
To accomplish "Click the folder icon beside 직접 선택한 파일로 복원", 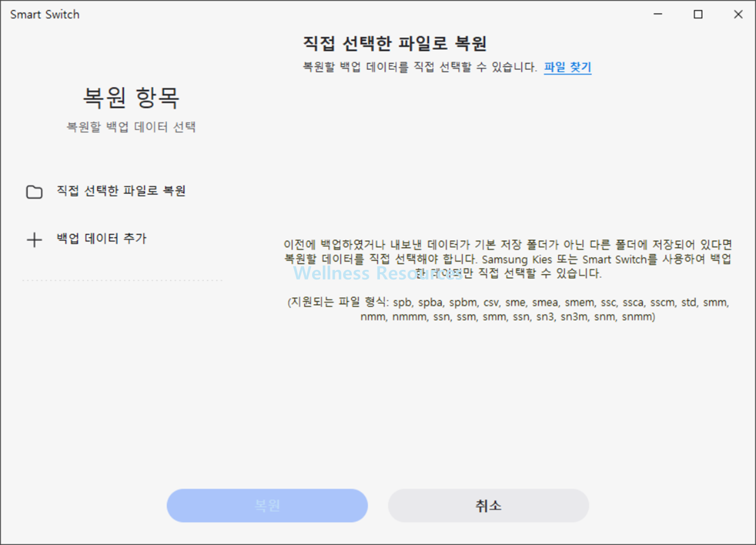I will tap(34, 192).
